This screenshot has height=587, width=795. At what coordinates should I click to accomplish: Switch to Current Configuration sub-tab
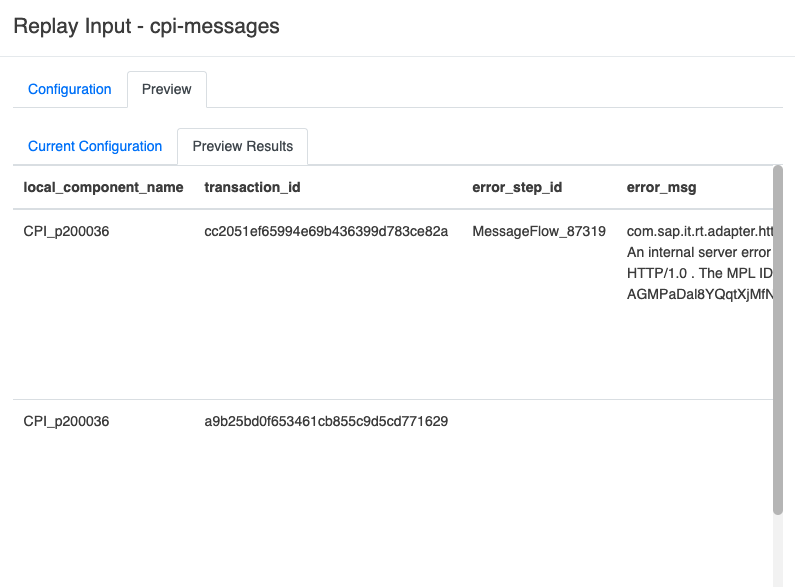(x=95, y=146)
